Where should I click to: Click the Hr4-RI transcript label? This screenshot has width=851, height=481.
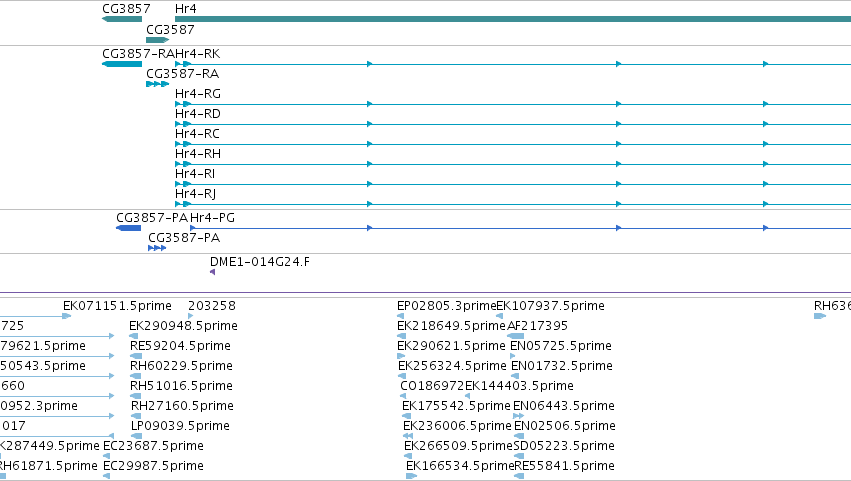(195, 174)
